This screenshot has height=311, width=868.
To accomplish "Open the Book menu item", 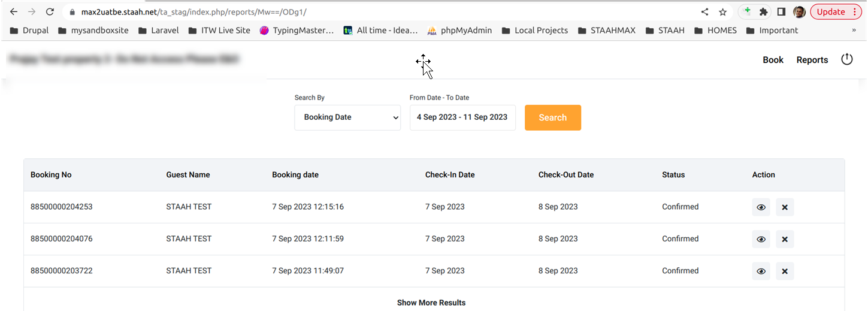I will 773,60.
